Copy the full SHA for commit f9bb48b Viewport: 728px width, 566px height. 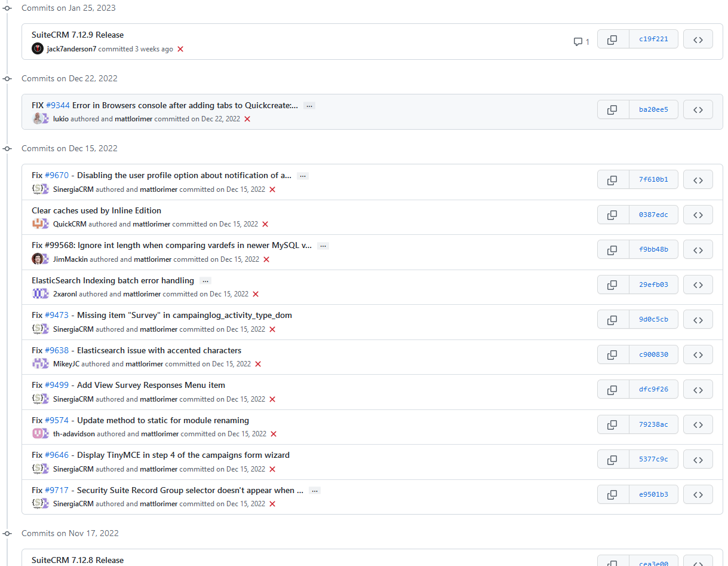pyautogui.click(x=613, y=250)
